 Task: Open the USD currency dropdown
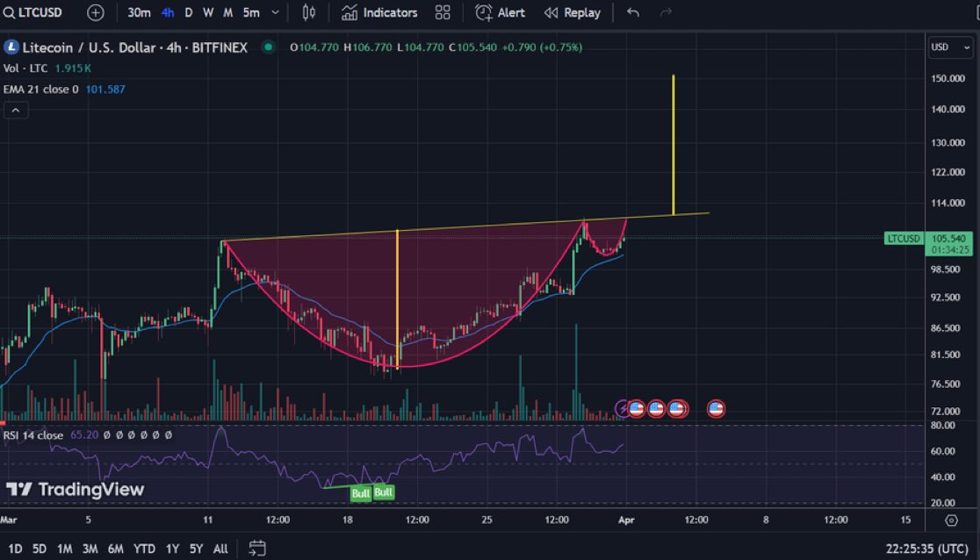950,47
